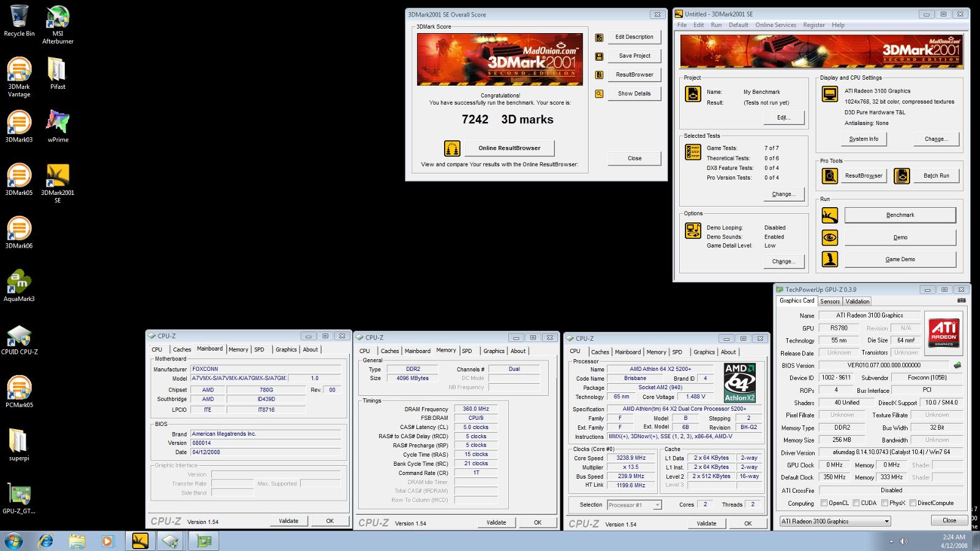Enable the PhysX checkbox in GPU-Z
The height and width of the screenshot is (551, 980).
pos(884,503)
